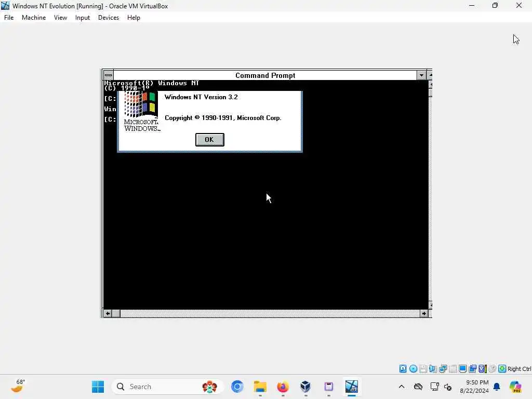Open the Windows Start button
The height and width of the screenshot is (399, 532).
pyautogui.click(x=98, y=387)
